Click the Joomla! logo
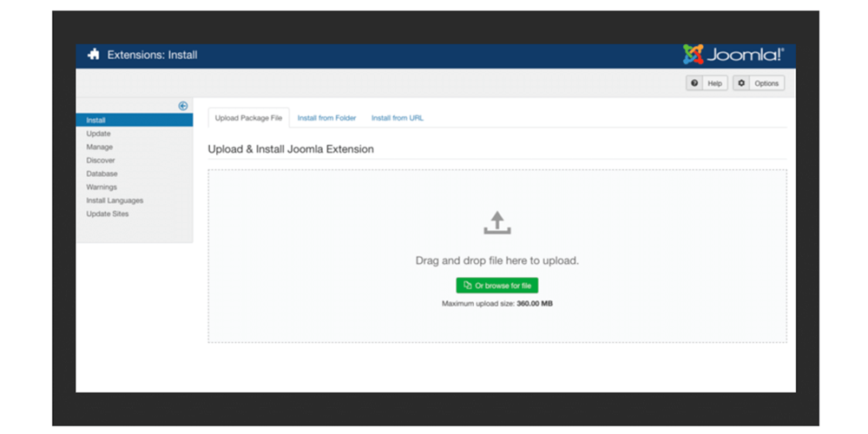The height and width of the screenshot is (434, 868). 733,54
